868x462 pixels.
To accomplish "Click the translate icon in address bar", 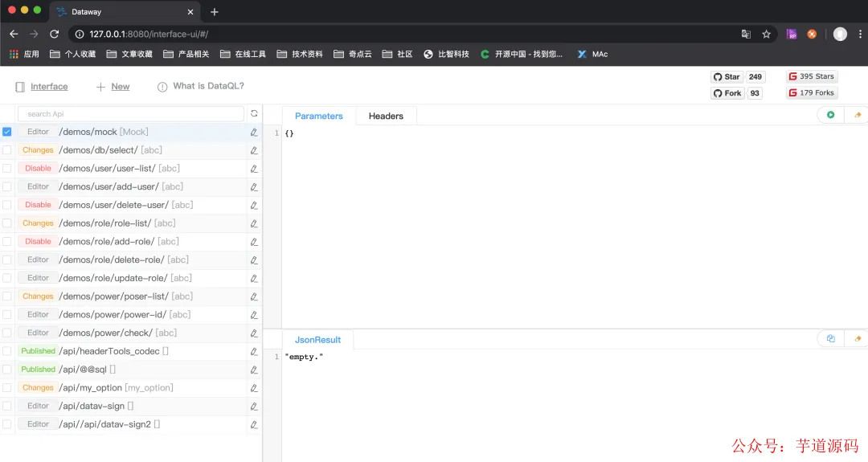I will 746,35.
